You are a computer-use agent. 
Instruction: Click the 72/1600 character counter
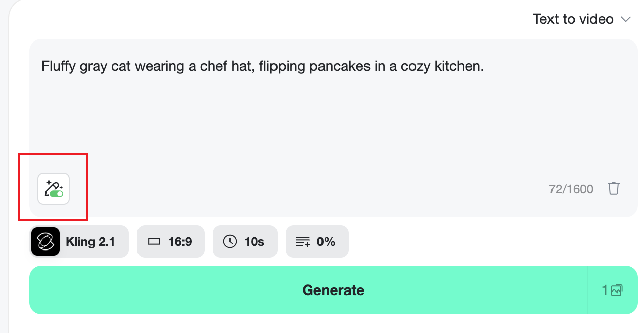click(571, 189)
